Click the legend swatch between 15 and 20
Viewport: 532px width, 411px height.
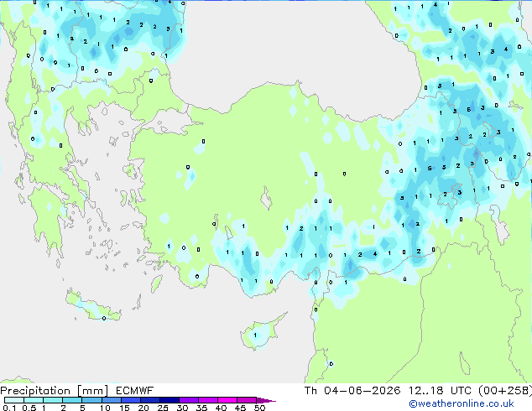coord(130,400)
